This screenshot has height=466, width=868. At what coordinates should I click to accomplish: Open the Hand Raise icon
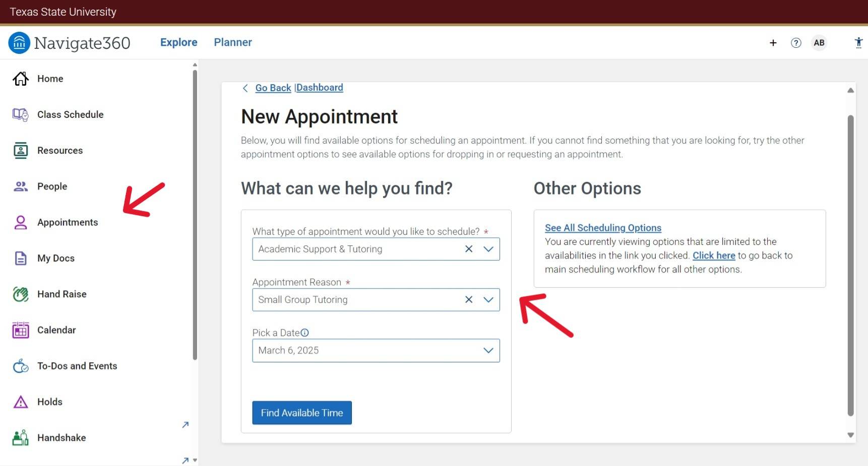tap(21, 294)
